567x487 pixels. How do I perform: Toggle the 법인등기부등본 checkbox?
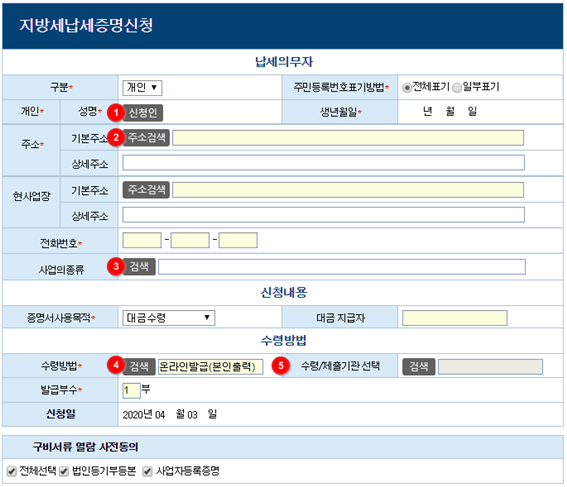click(64, 471)
